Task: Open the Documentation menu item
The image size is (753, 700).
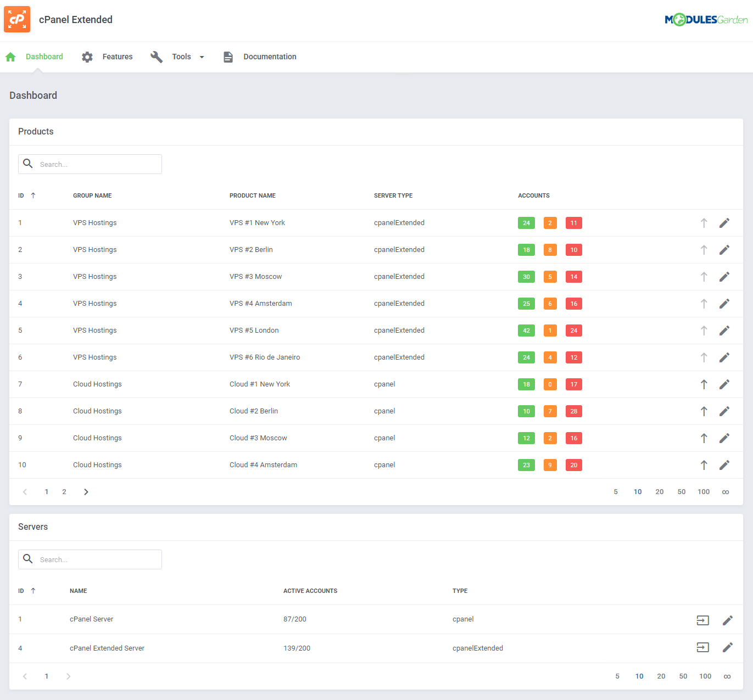Action: [x=270, y=57]
